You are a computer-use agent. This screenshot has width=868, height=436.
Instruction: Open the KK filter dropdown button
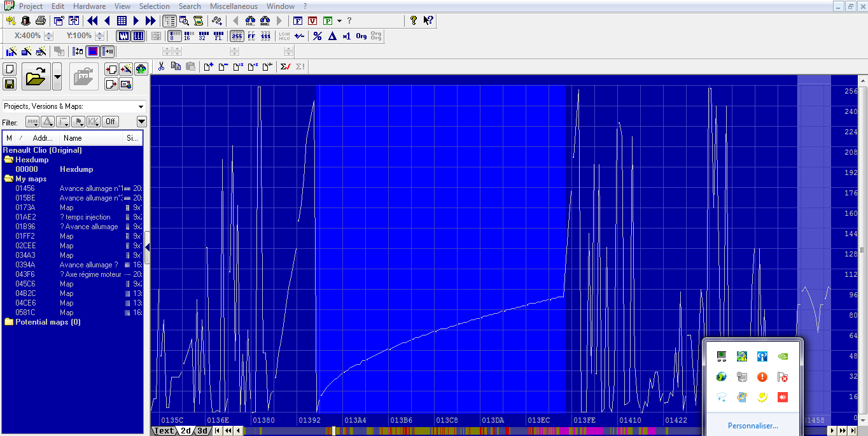pyautogui.click(x=94, y=122)
